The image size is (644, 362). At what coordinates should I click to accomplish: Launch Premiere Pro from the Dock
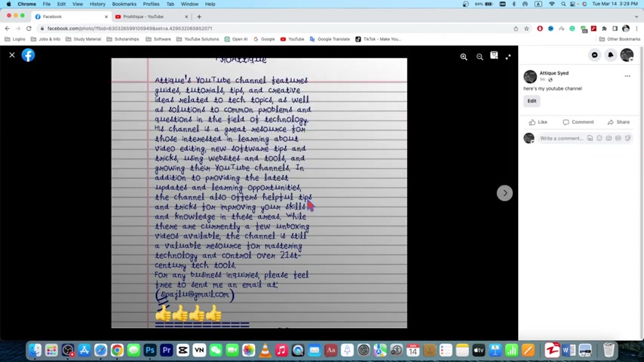[x=167, y=350]
